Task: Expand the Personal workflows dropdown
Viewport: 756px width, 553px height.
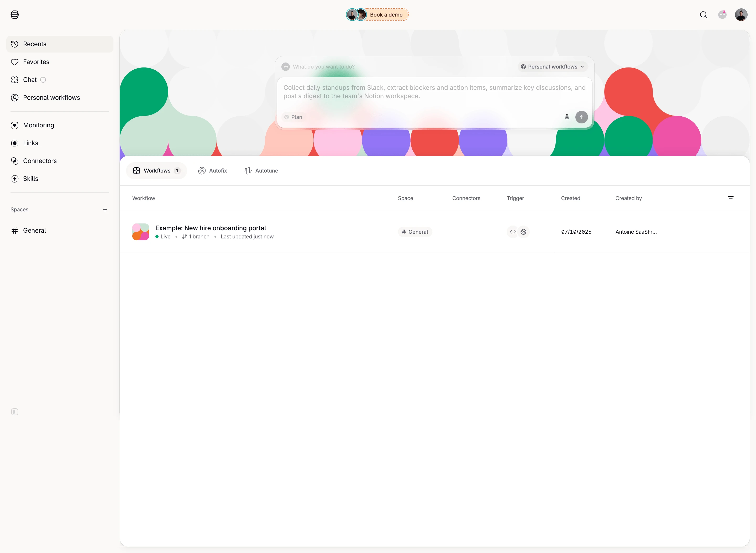Action: [x=553, y=67]
